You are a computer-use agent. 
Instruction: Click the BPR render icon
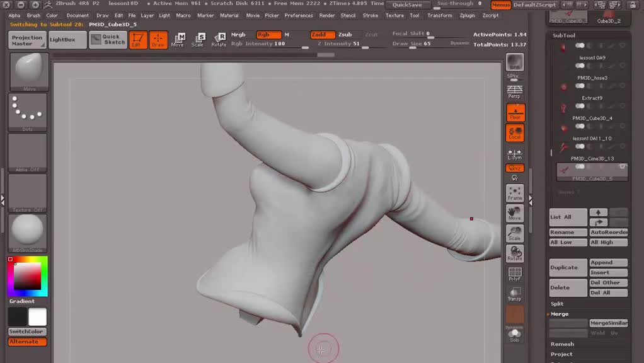tap(515, 62)
